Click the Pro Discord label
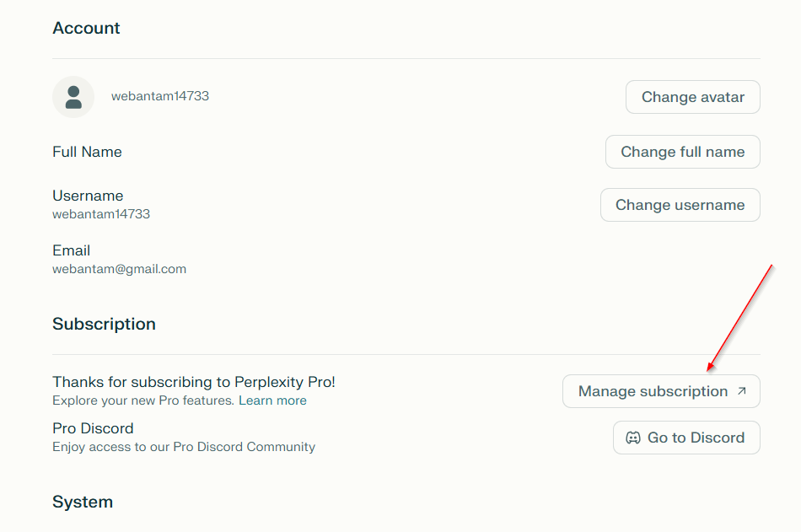The width and height of the screenshot is (801, 532). tap(93, 428)
